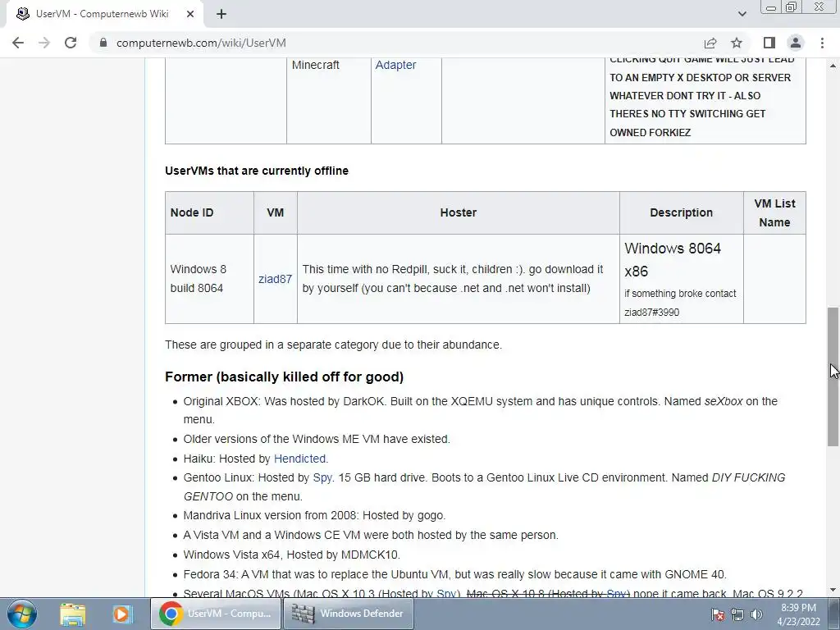The width and height of the screenshot is (840, 630).
Task: Click the browser forward arrow
Action: [44, 43]
